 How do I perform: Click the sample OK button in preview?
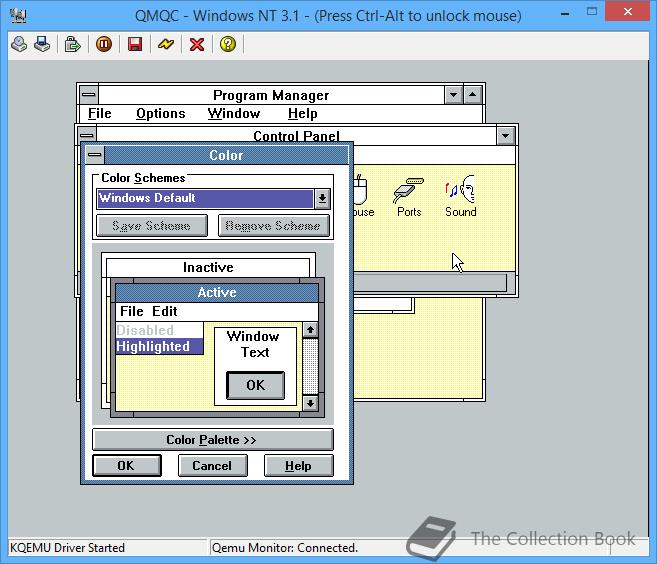click(x=255, y=385)
